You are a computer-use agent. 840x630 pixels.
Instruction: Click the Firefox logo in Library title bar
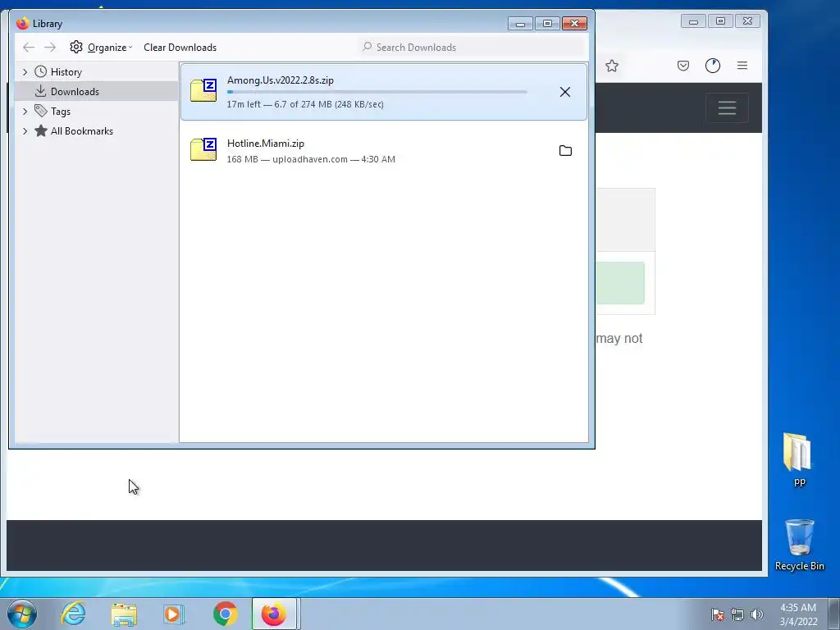pos(22,24)
